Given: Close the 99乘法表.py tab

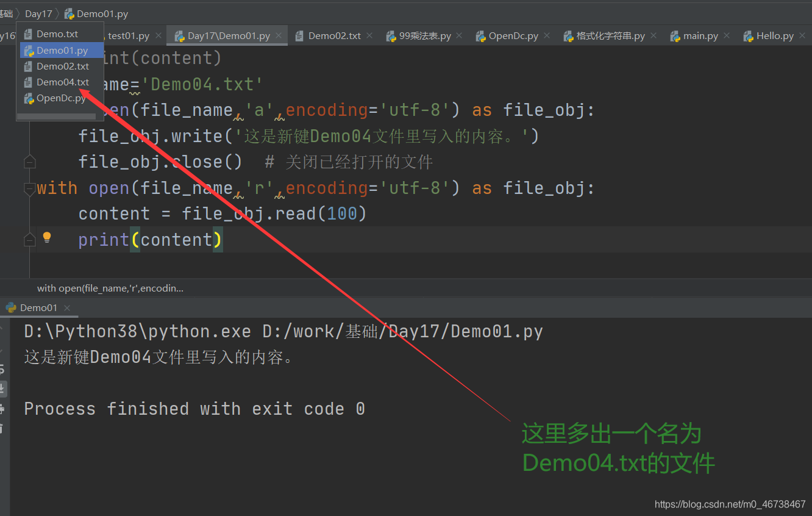Looking at the screenshot, I should pyautogui.click(x=459, y=36).
